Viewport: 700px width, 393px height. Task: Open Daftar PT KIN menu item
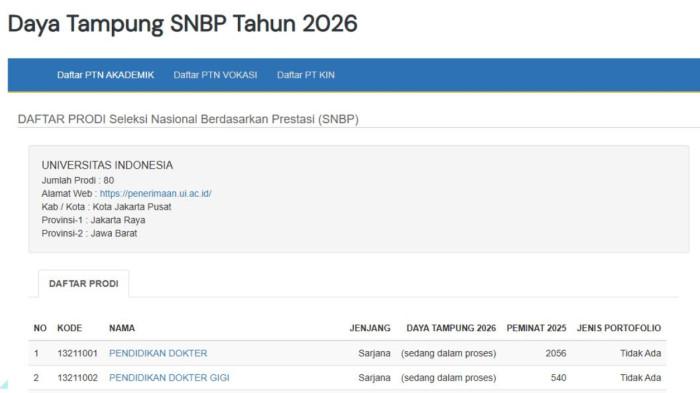306,75
